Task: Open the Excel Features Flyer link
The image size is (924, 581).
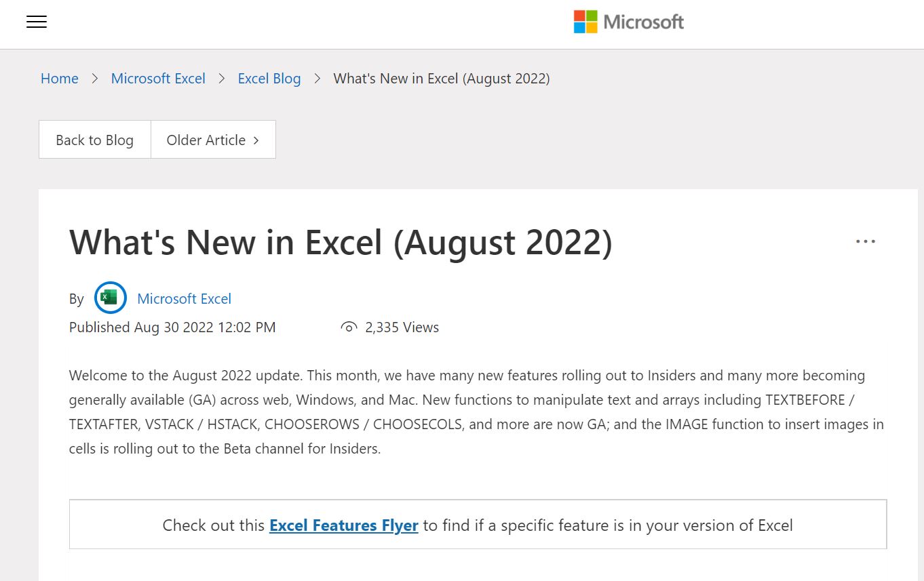Action: pyautogui.click(x=343, y=525)
